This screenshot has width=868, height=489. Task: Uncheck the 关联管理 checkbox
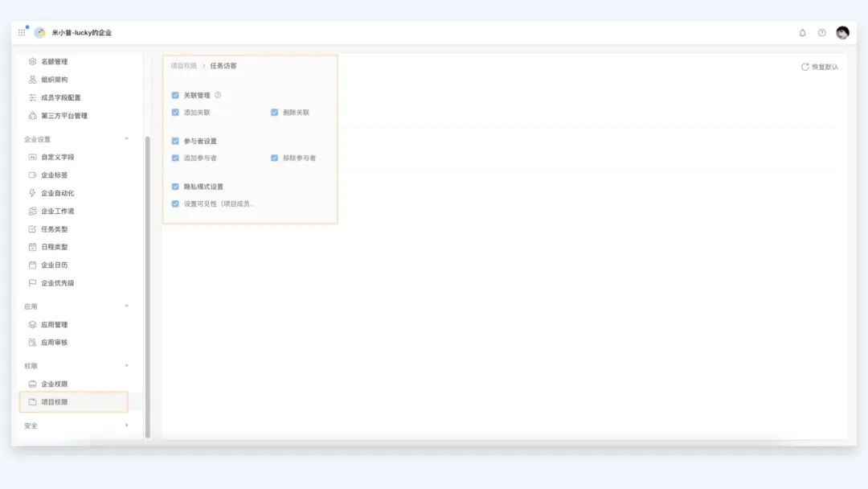175,95
